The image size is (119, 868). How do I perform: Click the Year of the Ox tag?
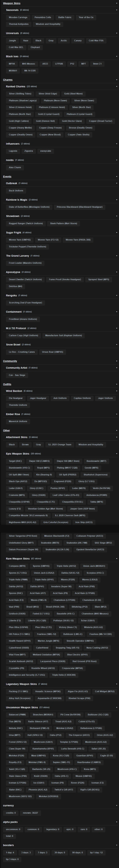point(86,18)
